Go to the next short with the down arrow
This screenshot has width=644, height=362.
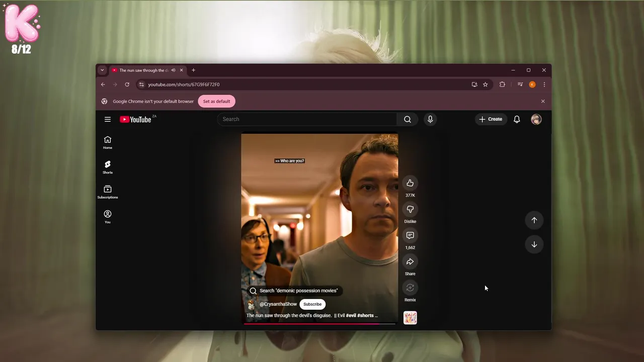pyautogui.click(x=534, y=244)
